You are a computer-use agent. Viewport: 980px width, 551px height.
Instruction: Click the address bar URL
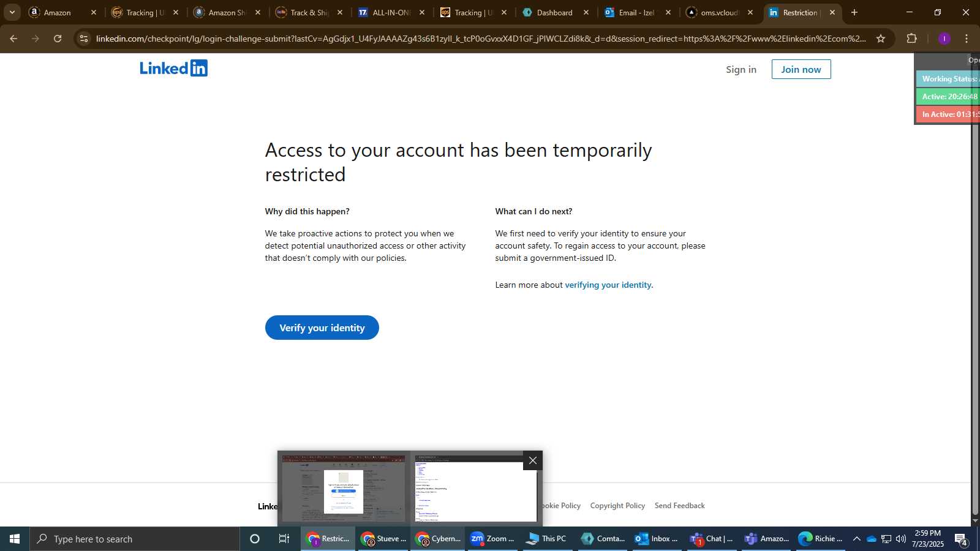pyautogui.click(x=481, y=39)
